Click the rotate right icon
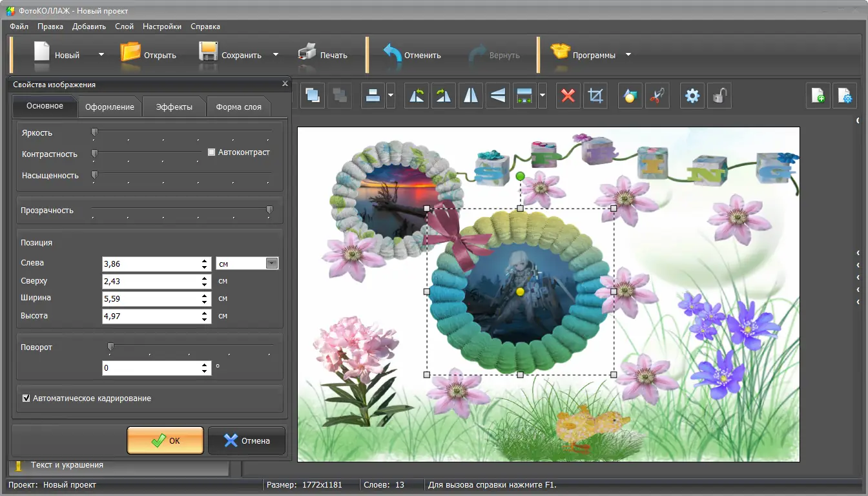Screen dimensions: 868x496 443,96
